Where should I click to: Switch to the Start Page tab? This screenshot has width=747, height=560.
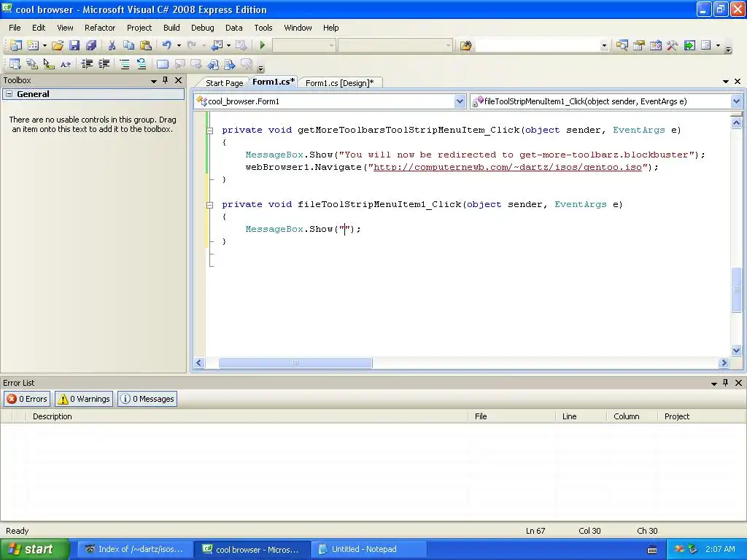coord(224,83)
